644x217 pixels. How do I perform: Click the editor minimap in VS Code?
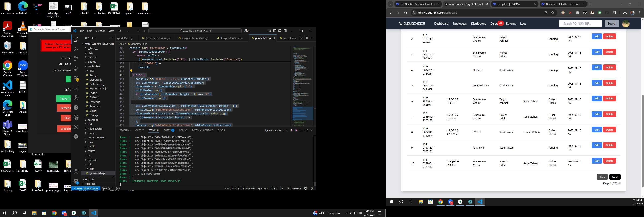302,86
